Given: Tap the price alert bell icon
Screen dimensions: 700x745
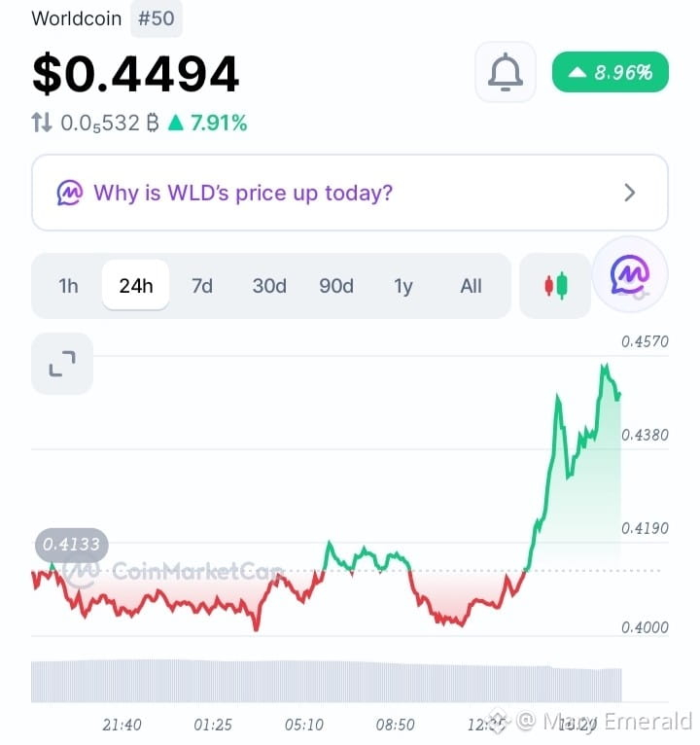Looking at the screenshot, I should point(506,72).
